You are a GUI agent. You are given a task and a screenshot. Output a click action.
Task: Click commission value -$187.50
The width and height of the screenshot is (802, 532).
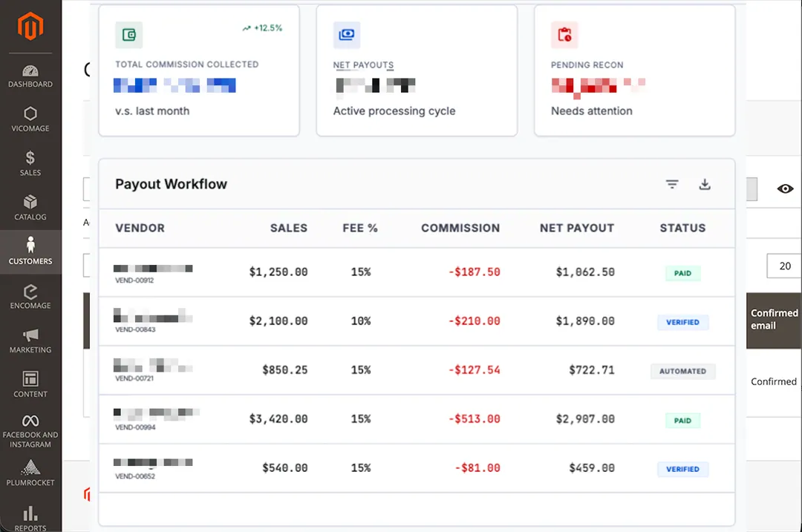[x=474, y=272]
